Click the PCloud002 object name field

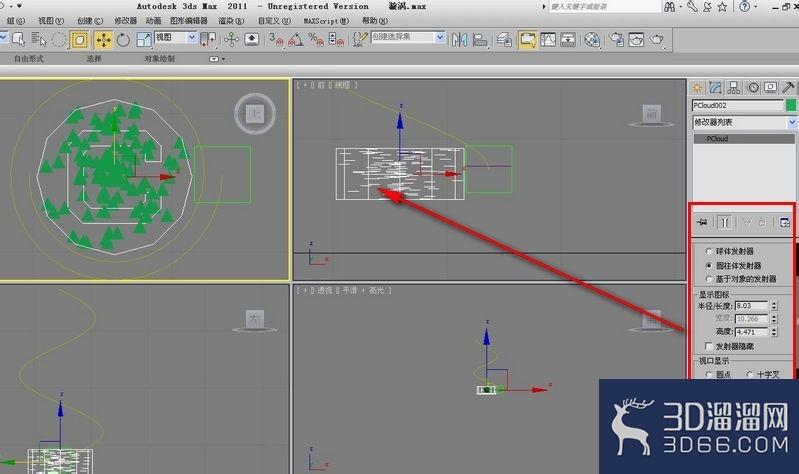click(737, 106)
